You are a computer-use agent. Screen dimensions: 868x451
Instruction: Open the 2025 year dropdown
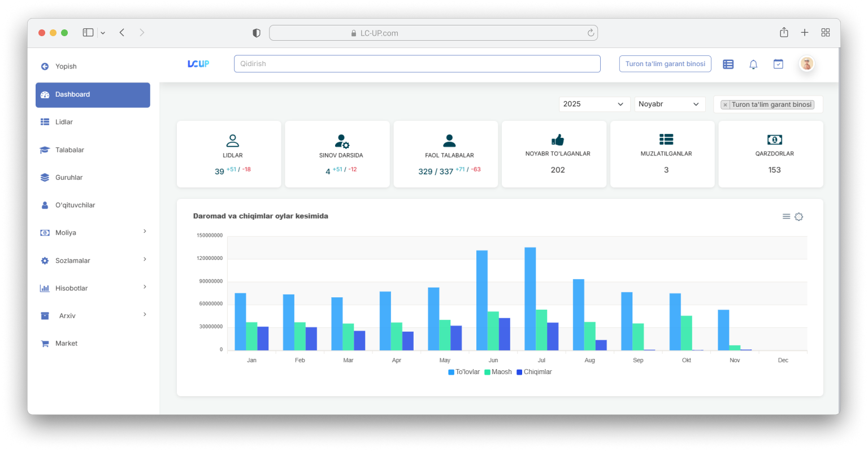click(594, 104)
